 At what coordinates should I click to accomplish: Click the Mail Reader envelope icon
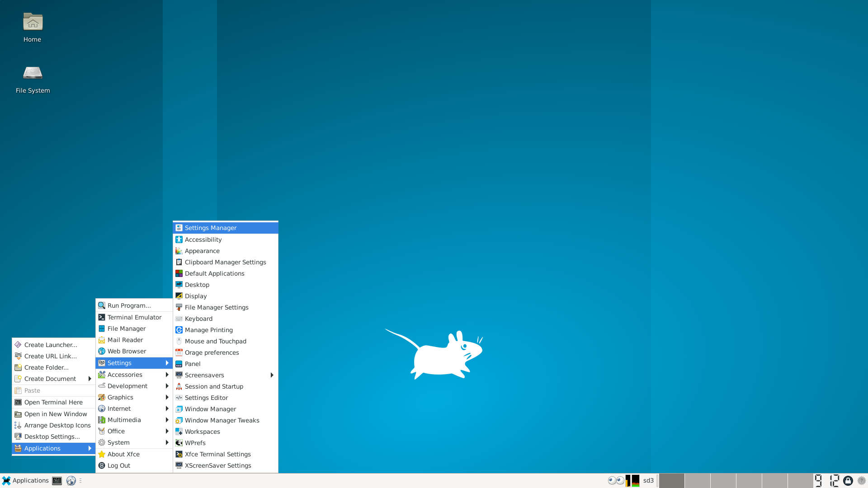tap(102, 340)
